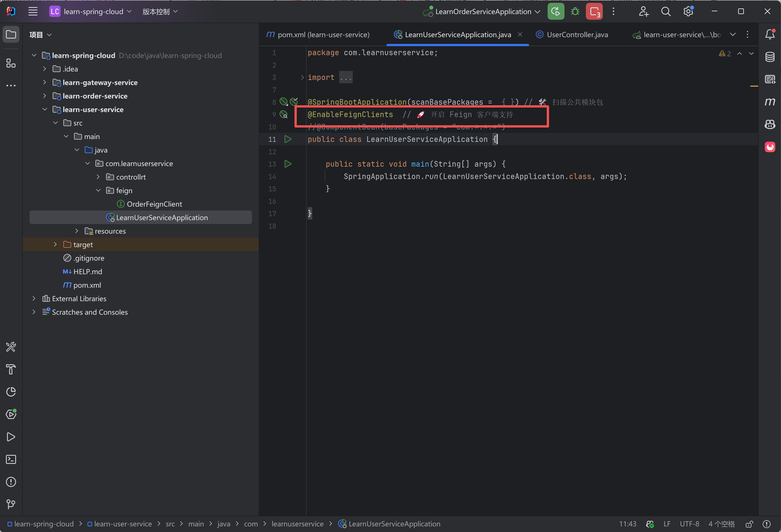781x532 pixels.
Task: Click LF line separator in status bar
Action: click(667, 524)
